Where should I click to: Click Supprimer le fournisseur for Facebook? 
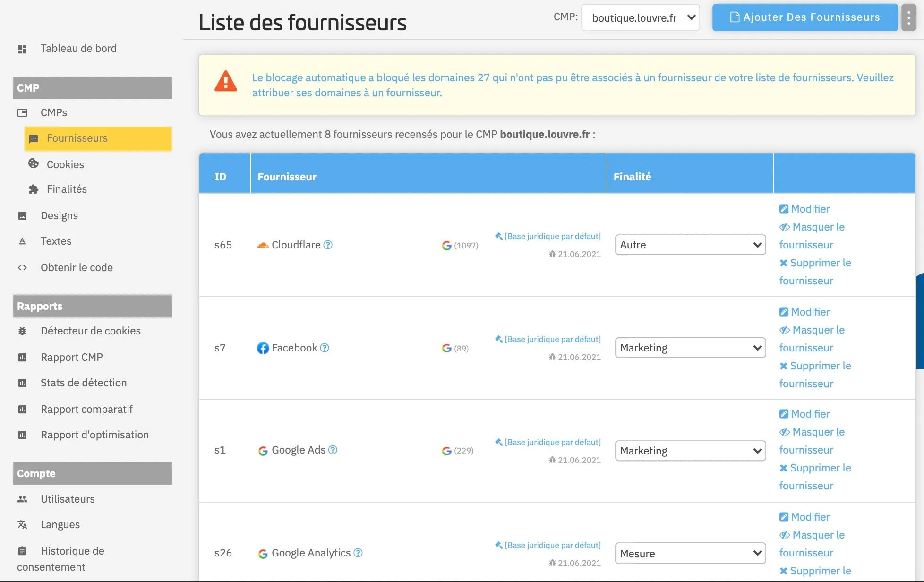[815, 375]
